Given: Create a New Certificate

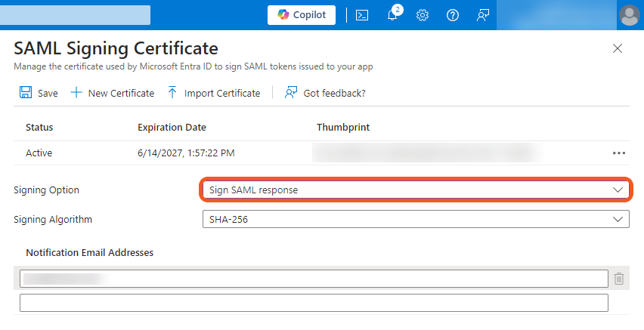Looking at the screenshot, I should point(112,93).
